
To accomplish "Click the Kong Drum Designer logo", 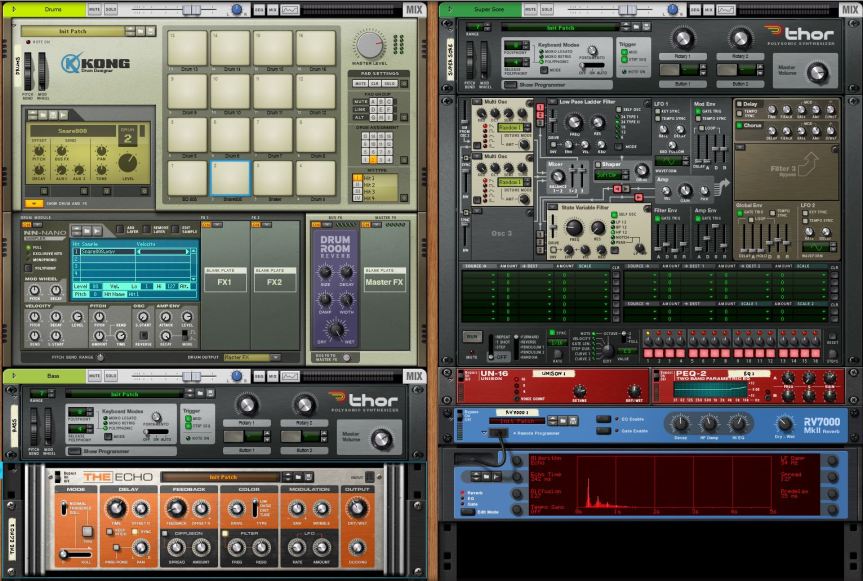I will click(95, 62).
